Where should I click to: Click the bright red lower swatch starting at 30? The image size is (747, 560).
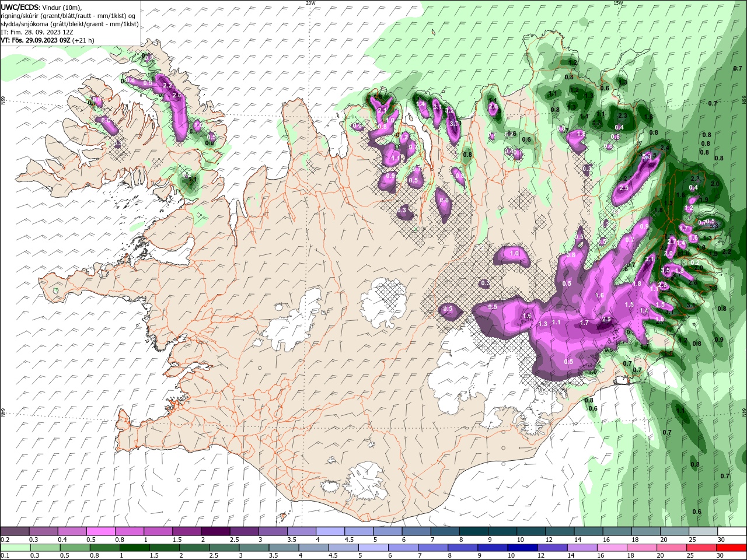click(x=732, y=548)
